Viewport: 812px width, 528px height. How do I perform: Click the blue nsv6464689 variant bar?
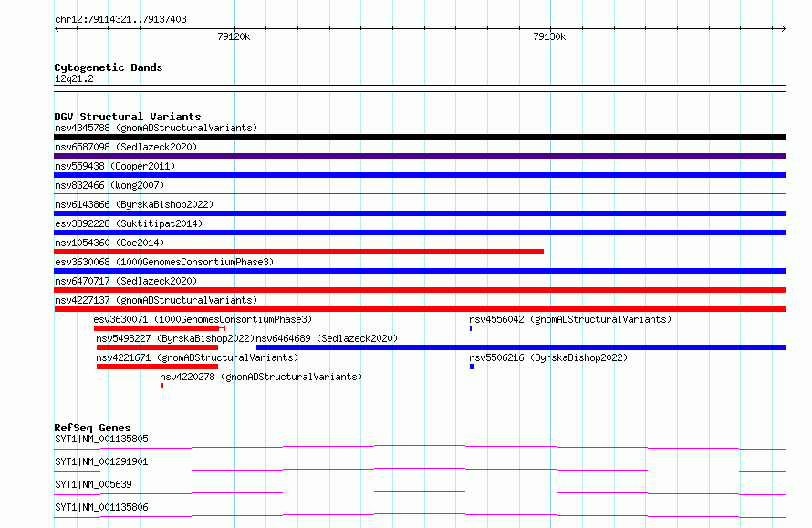coord(522,347)
